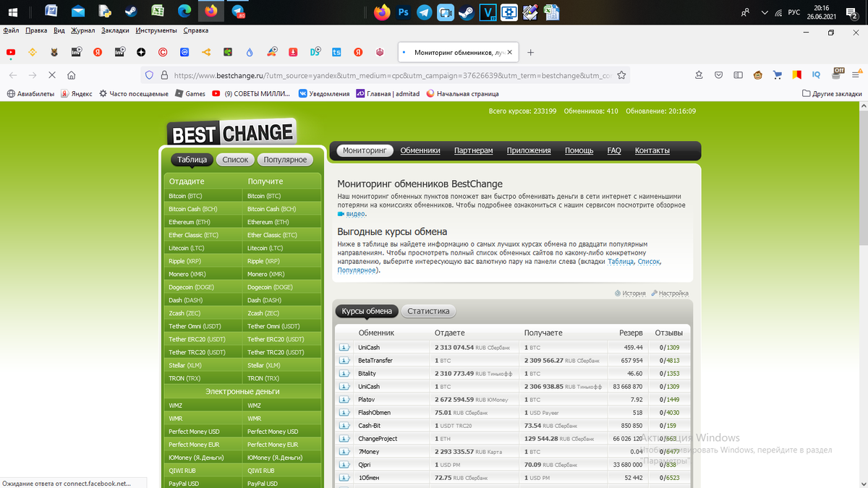The height and width of the screenshot is (488, 868).
Task: View site security lock information
Action: tap(164, 74)
